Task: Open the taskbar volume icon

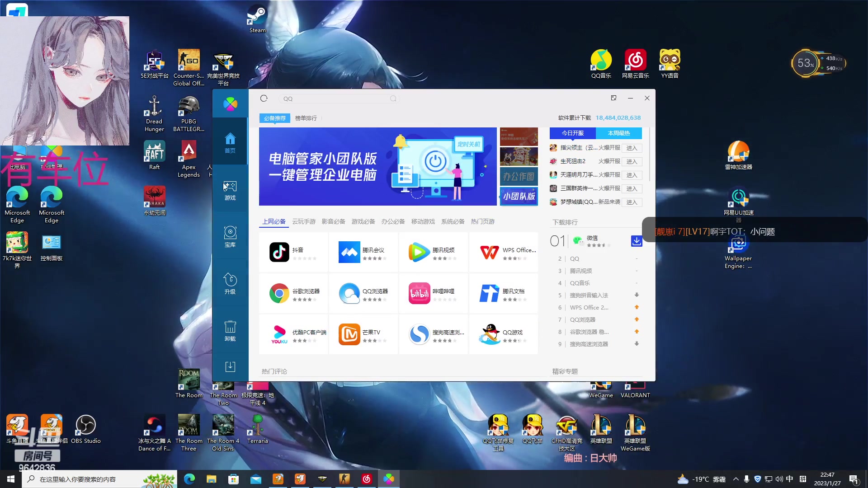Action: pos(779,479)
